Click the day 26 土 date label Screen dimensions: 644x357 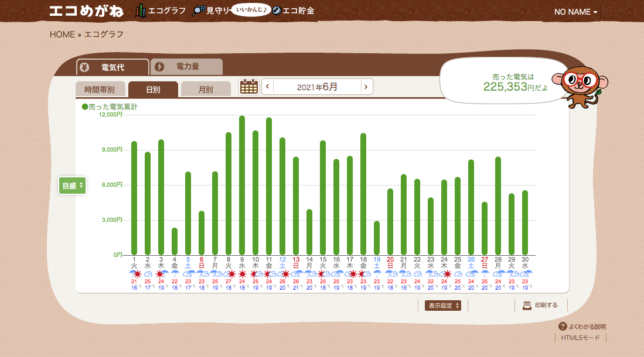coord(471,263)
